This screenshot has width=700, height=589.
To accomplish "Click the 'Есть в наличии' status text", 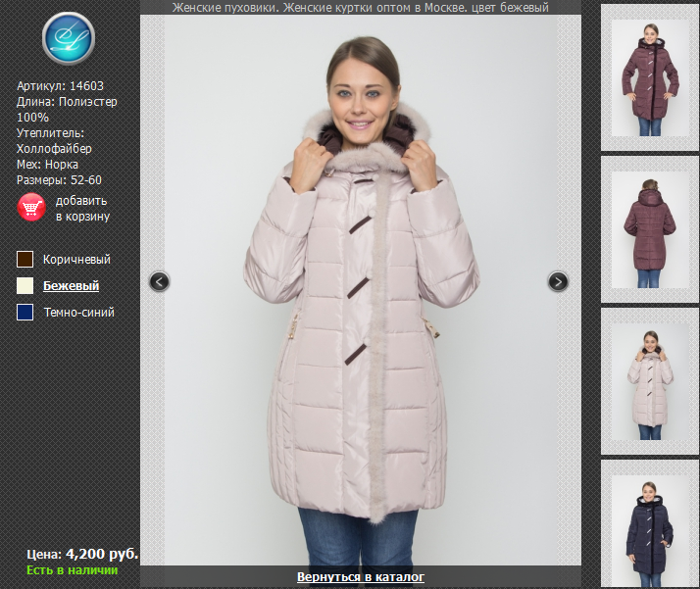I will coord(72,570).
